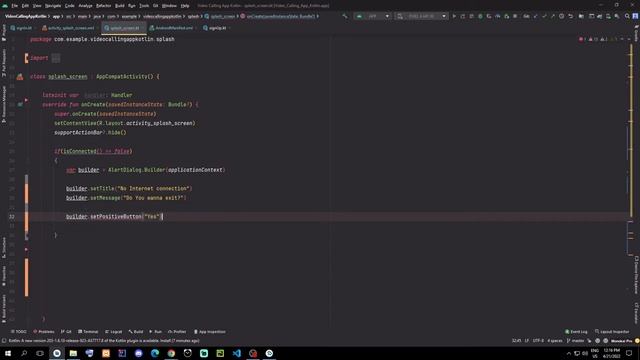Click the Git history clock icon

click(562, 16)
